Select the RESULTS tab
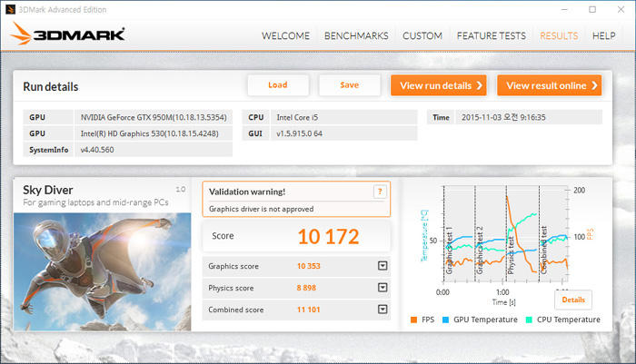Image resolution: width=636 pixels, height=364 pixels. [559, 35]
